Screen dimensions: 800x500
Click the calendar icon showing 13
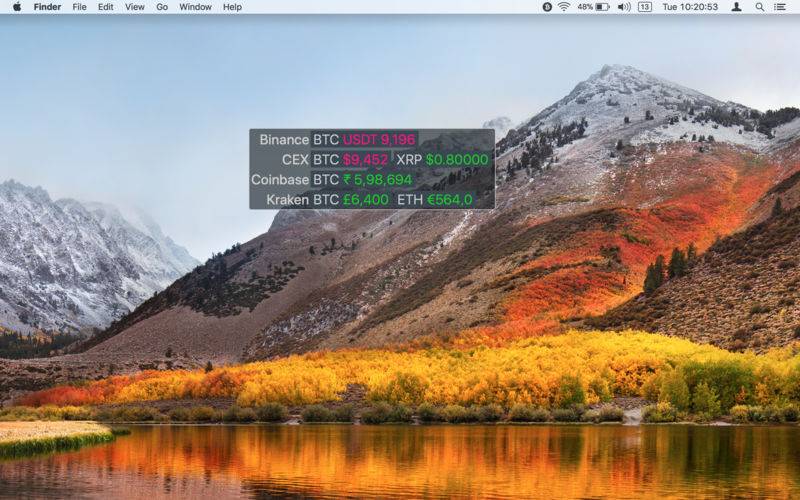click(645, 7)
